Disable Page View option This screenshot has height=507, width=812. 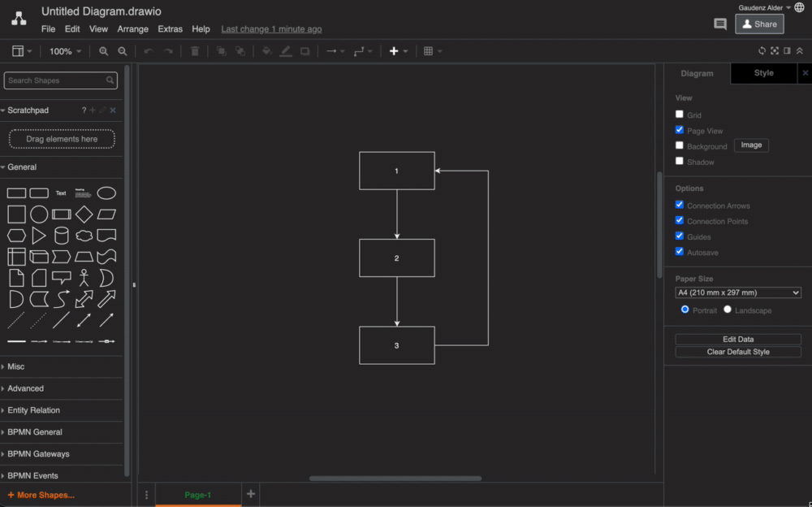point(679,130)
